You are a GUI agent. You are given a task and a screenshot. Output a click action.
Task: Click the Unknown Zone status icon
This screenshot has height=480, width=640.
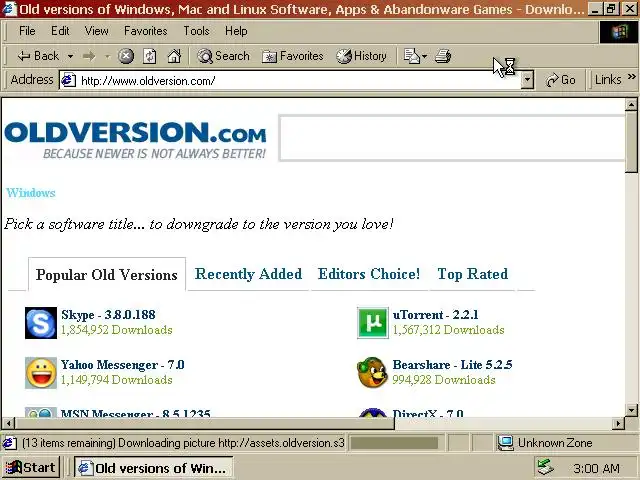click(x=507, y=443)
